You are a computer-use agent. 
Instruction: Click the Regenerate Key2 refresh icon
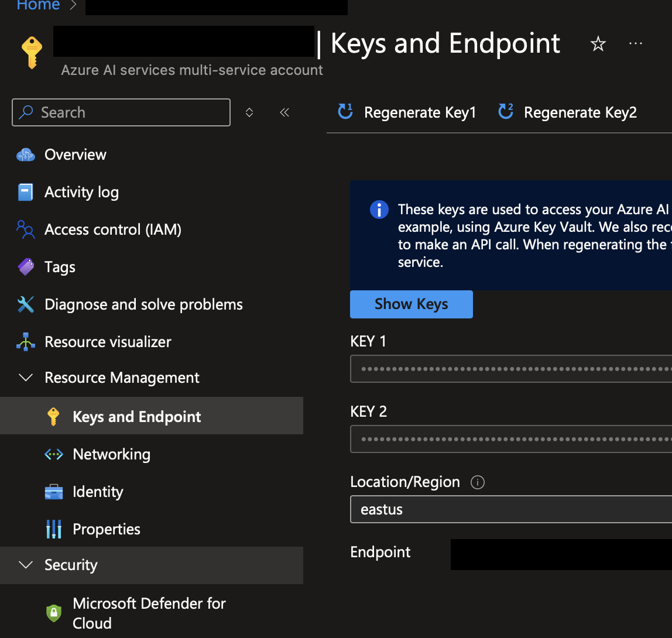(506, 111)
